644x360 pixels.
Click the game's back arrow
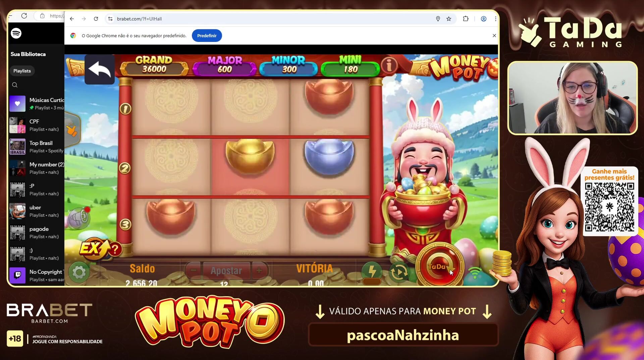point(100,69)
